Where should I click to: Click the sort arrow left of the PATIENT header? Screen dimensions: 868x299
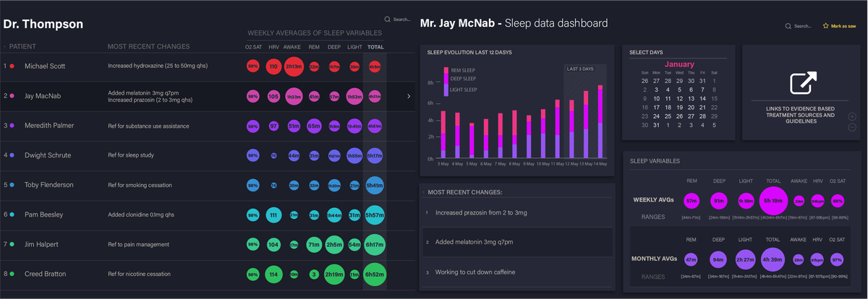4,47
